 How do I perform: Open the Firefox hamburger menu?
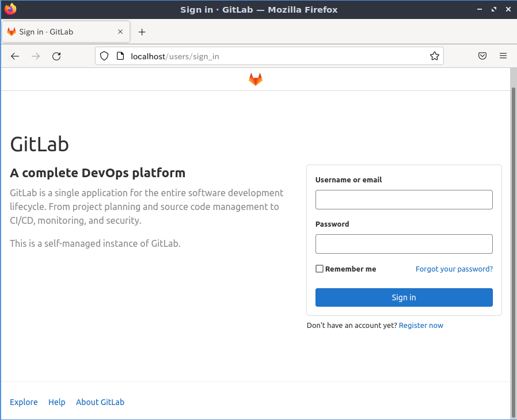point(503,56)
